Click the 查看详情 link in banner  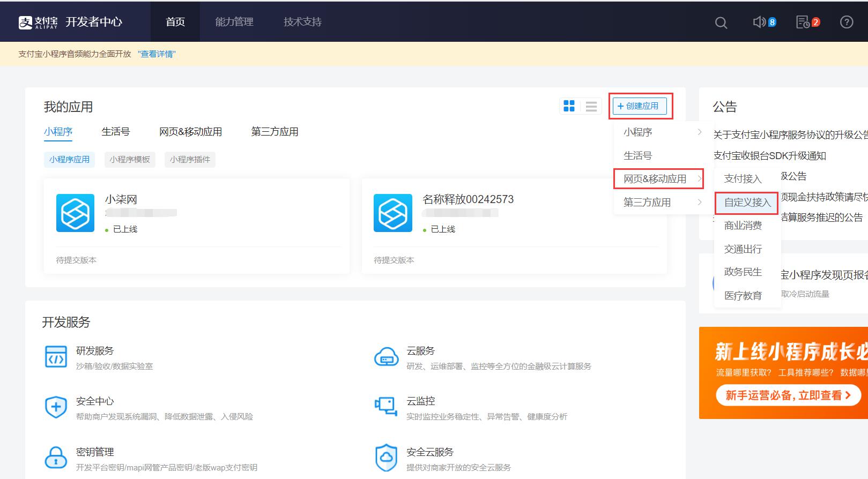coord(157,54)
